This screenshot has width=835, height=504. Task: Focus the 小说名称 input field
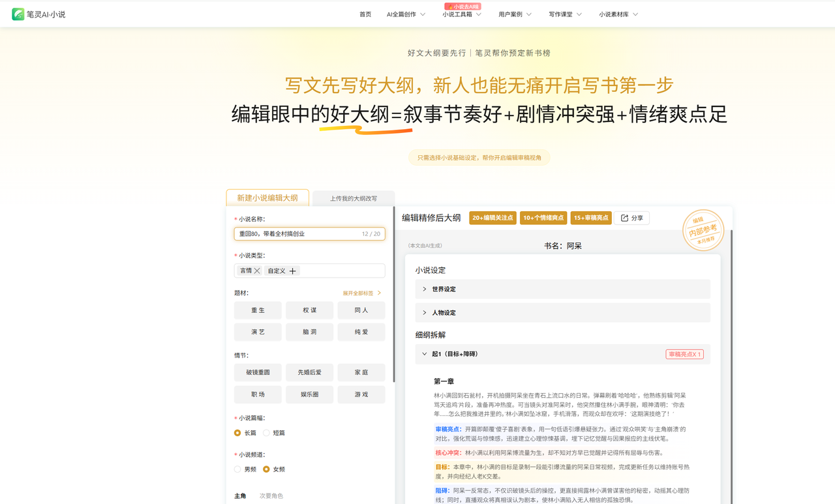tap(309, 233)
